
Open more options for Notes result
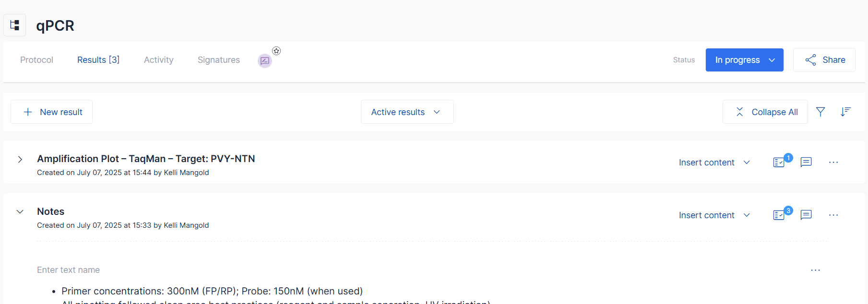point(833,215)
